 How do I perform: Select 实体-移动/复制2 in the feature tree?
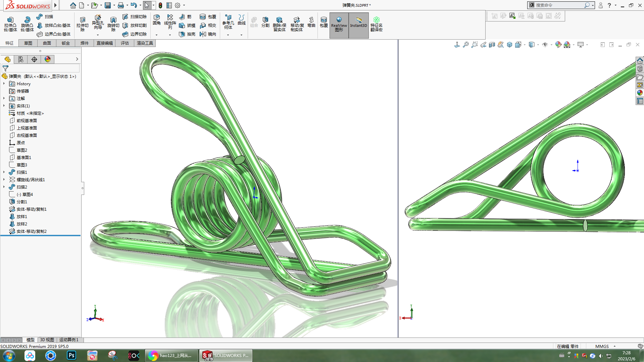[x=32, y=231]
